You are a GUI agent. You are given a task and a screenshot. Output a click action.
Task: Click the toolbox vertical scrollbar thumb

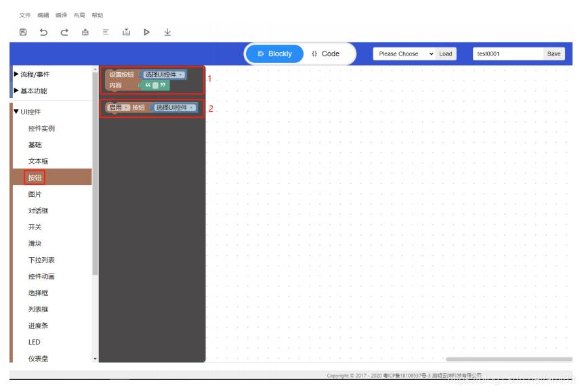96,173
